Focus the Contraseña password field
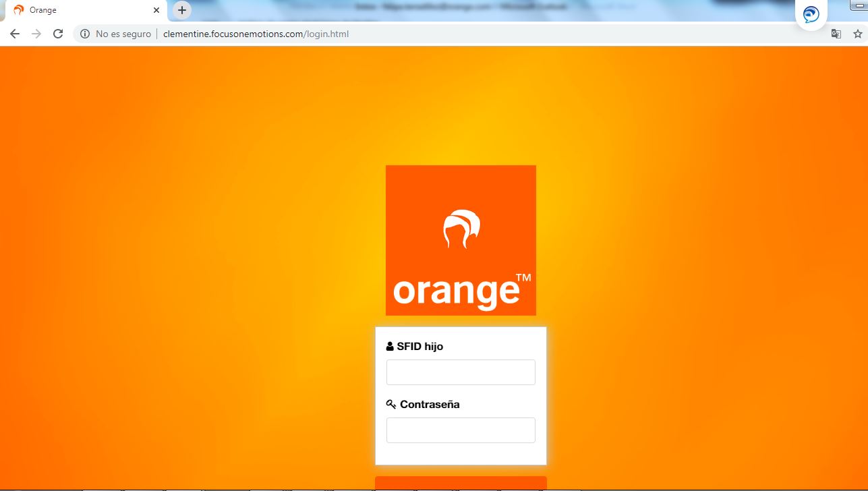 pos(461,430)
